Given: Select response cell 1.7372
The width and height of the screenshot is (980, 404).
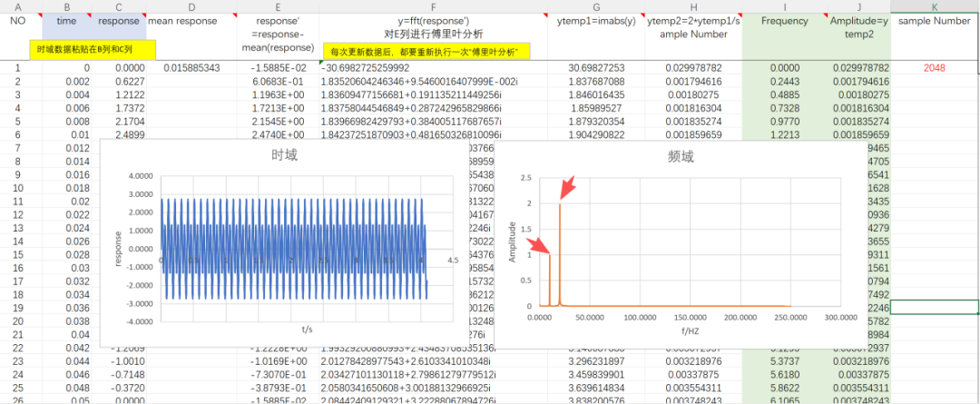Looking at the screenshot, I should [120, 107].
